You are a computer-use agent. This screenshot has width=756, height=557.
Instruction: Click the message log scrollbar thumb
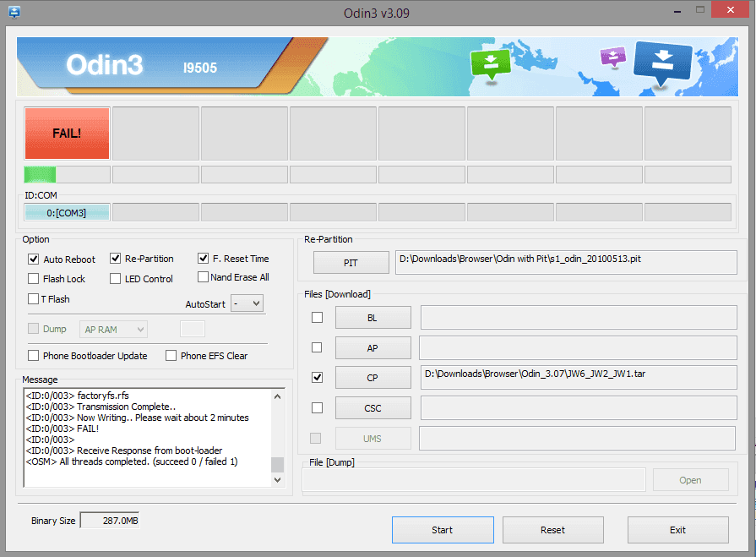(277, 464)
